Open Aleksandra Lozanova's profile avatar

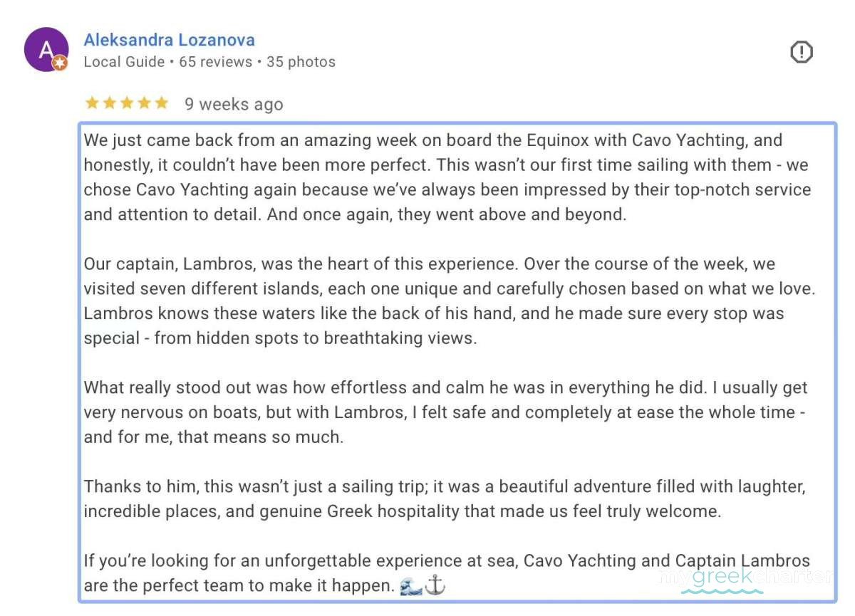click(x=46, y=49)
